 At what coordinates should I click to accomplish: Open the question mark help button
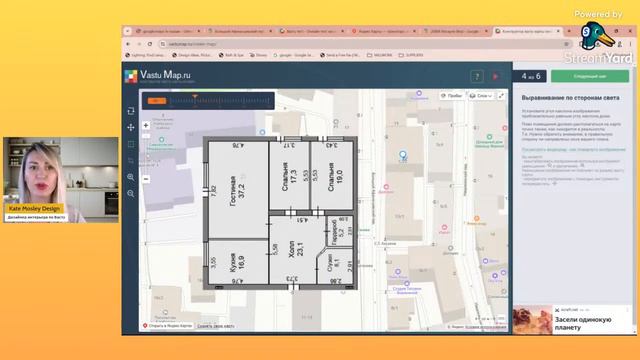[x=477, y=76]
